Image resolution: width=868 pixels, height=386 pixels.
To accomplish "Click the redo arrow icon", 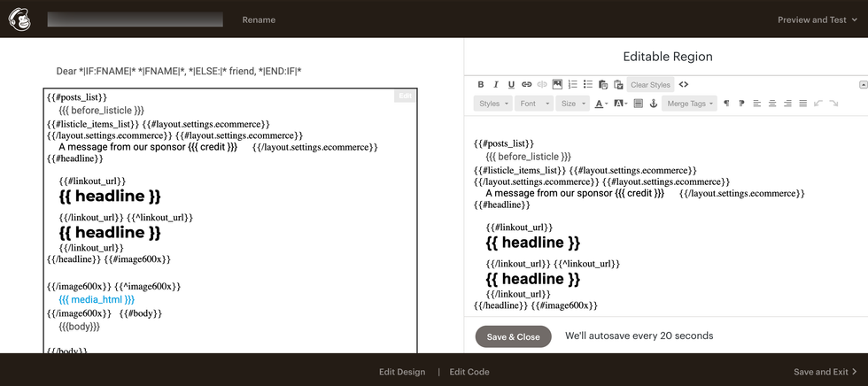I will coord(833,104).
